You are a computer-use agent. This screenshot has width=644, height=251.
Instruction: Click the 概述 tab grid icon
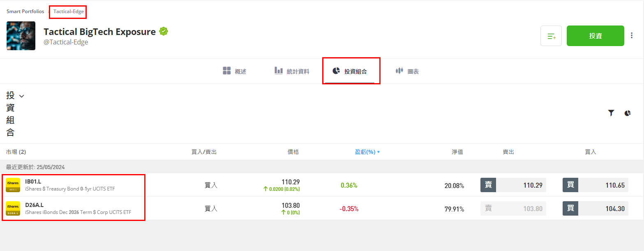(227, 71)
